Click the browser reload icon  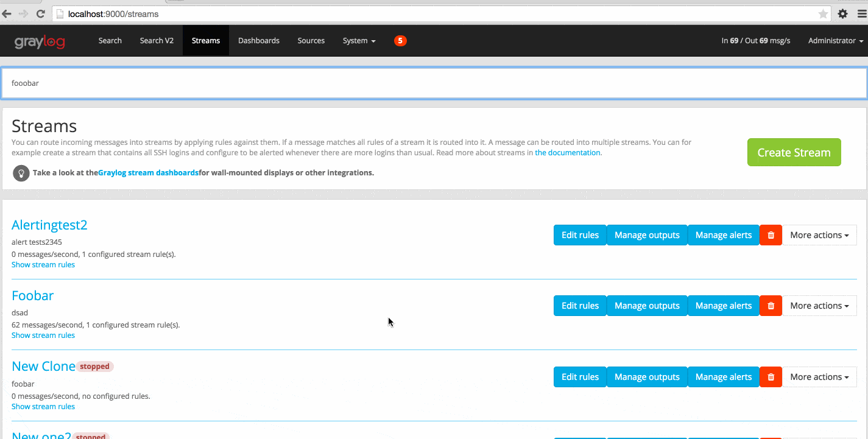coord(40,13)
